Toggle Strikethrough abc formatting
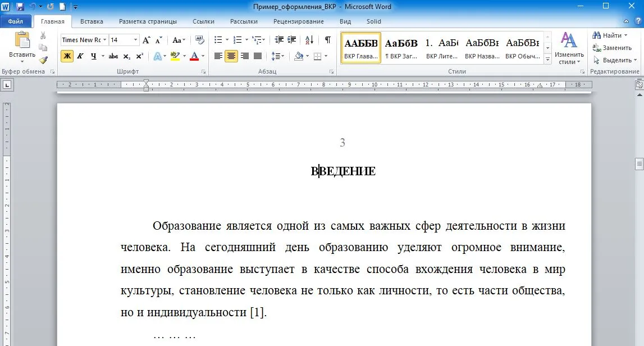 click(113, 56)
